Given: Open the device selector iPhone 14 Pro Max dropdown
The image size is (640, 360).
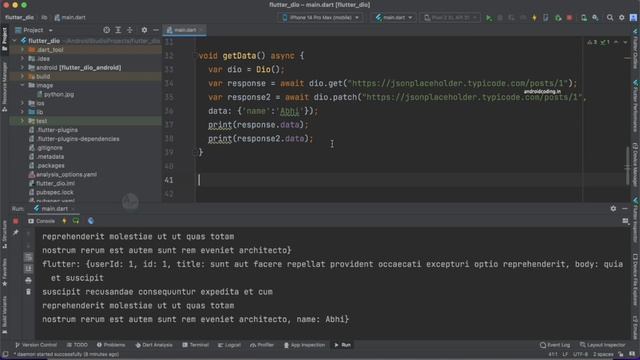Looking at the screenshot, I should (320, 18).
